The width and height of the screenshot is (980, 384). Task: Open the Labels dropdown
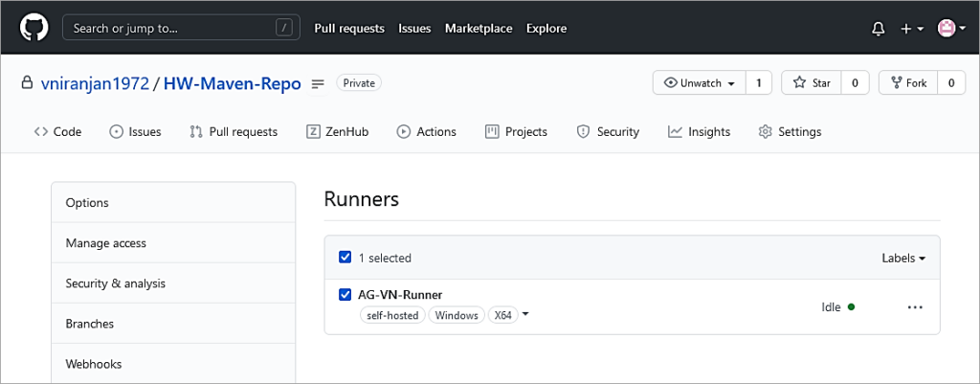903,258
